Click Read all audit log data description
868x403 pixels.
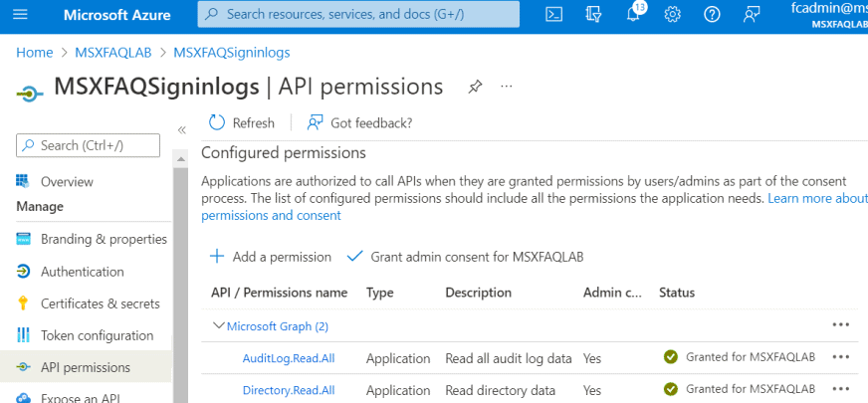pyautogui.click(x=509, y=358)
